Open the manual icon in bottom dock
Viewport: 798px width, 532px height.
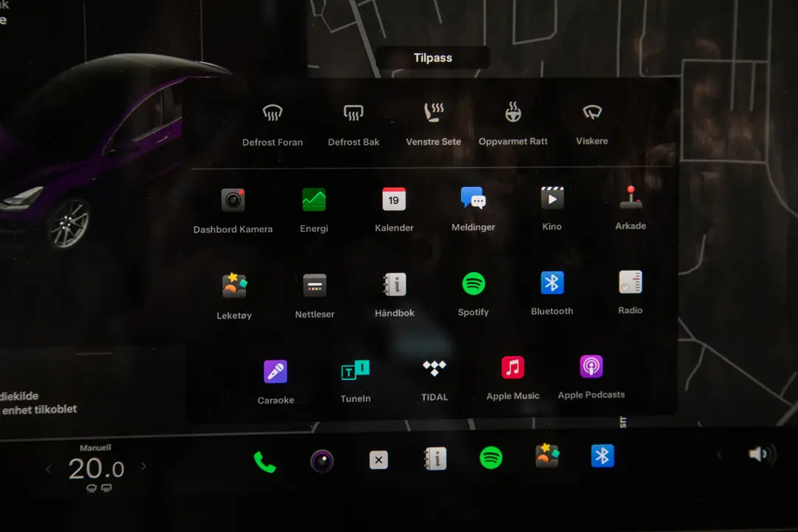coord(435,458)
